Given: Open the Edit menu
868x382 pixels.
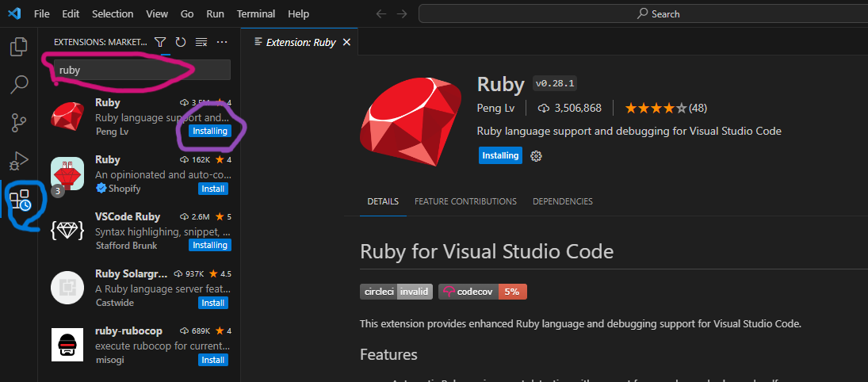Looking at the screenshot, I should [71, 13].
